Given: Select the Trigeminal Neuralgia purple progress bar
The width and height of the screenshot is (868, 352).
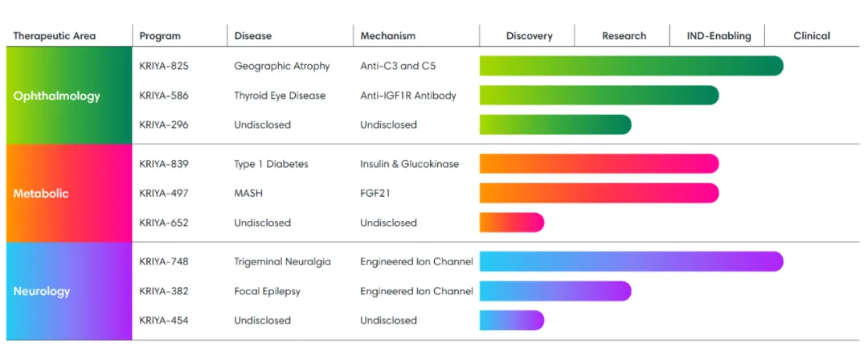Looking at the screenshot, I should [x=631, y=261].
